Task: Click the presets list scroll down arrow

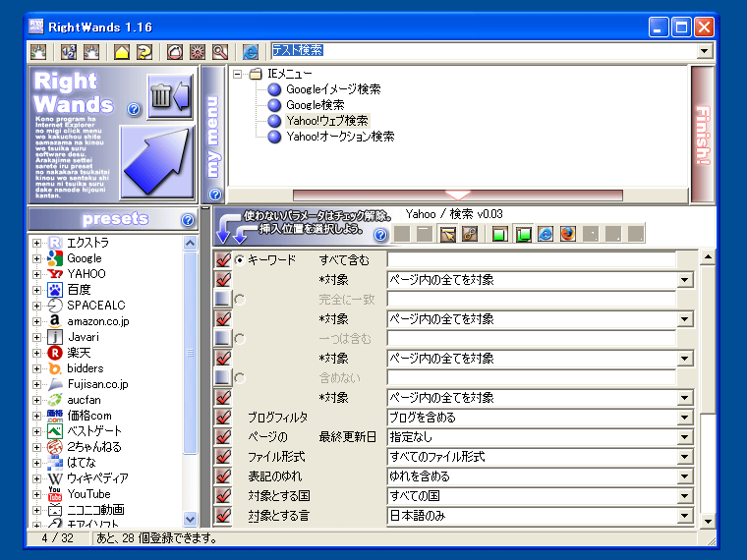Action: pyautogui.click(x=190, y=519)
